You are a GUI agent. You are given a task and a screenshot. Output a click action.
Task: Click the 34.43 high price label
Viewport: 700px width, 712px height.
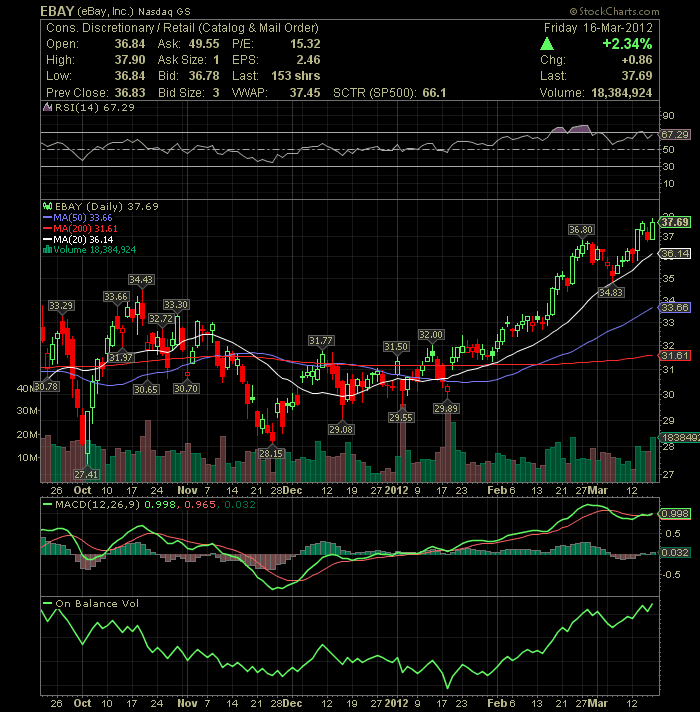click(141, 280)
